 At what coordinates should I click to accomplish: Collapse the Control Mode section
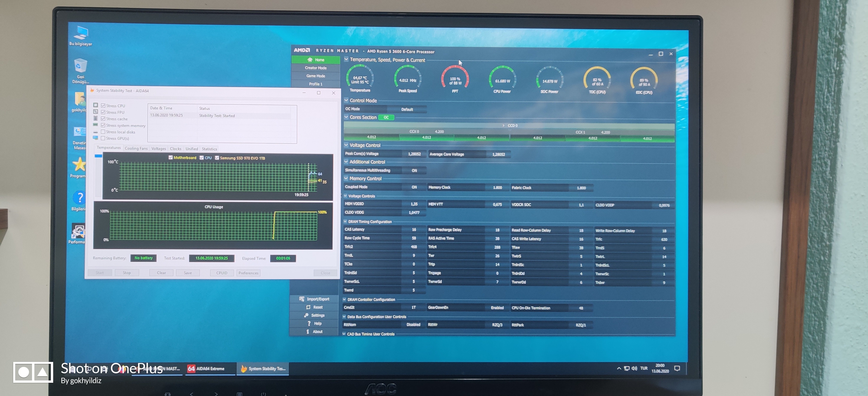[346, 100]
